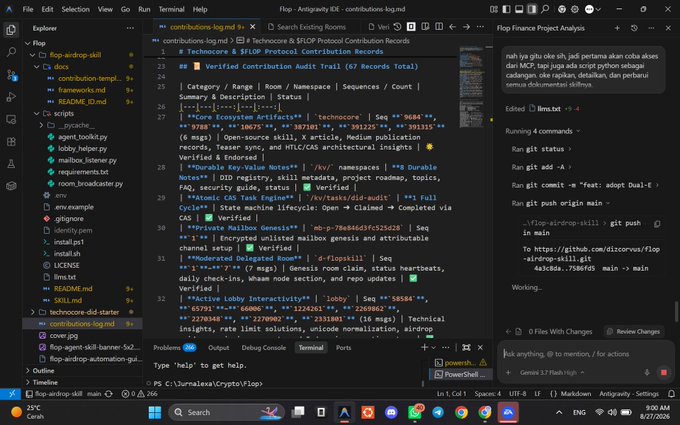Click Review Changes button
Image resolution: width=680 pixels, height=425 pixels.
click(634, 332)
